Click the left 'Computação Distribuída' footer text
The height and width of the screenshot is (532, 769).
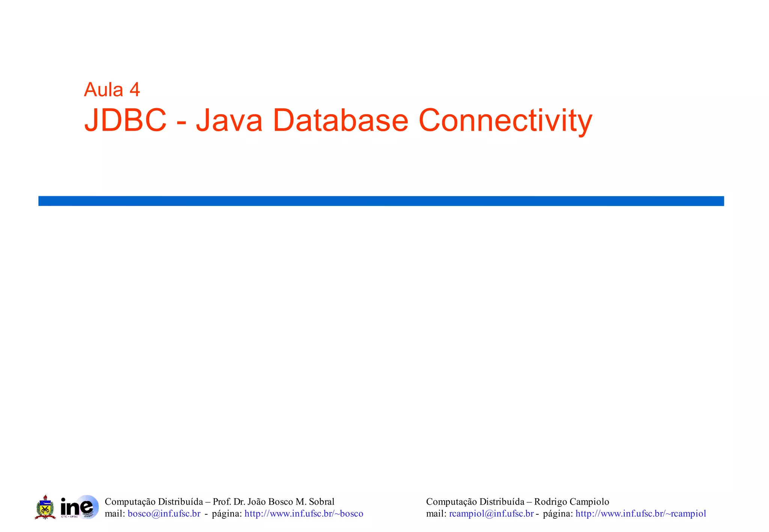click(x=154, y=502)
